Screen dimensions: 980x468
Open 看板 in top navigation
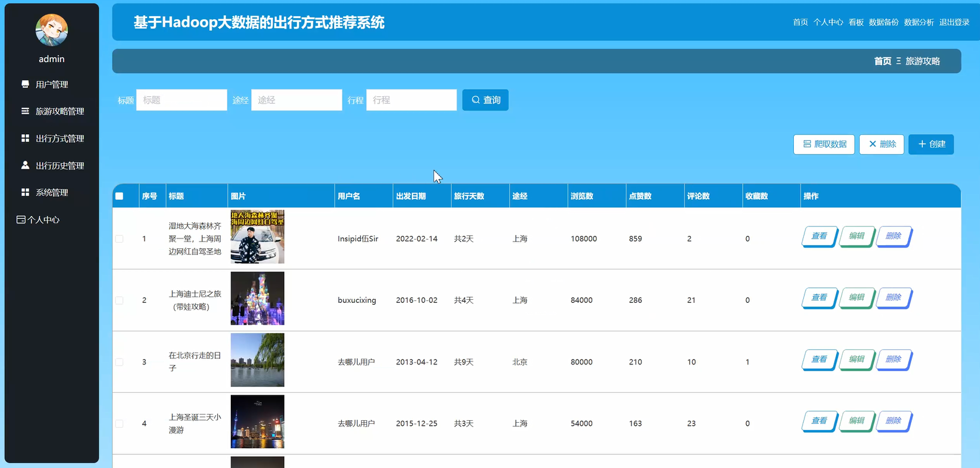pos(856,22)
